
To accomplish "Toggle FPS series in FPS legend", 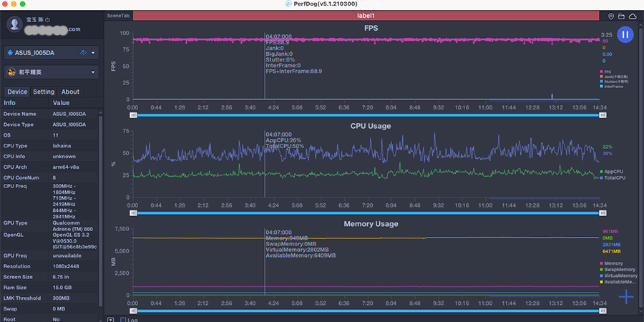I will pyautogui.click(x=605, y=72).
